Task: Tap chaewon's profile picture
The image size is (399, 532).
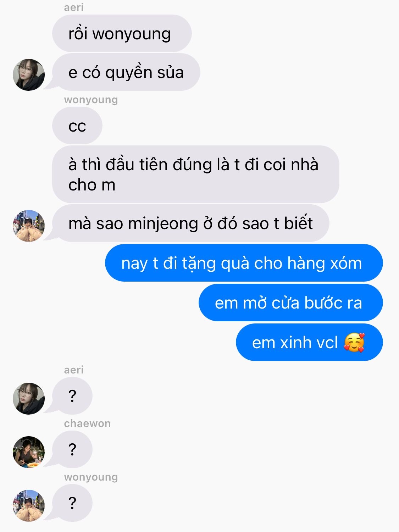Action: [x=29, y=452]
